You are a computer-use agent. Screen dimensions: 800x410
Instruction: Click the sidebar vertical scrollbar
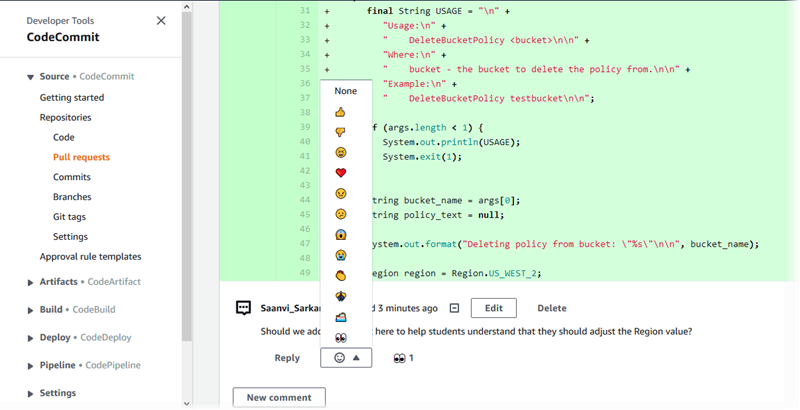coord(186,200)
